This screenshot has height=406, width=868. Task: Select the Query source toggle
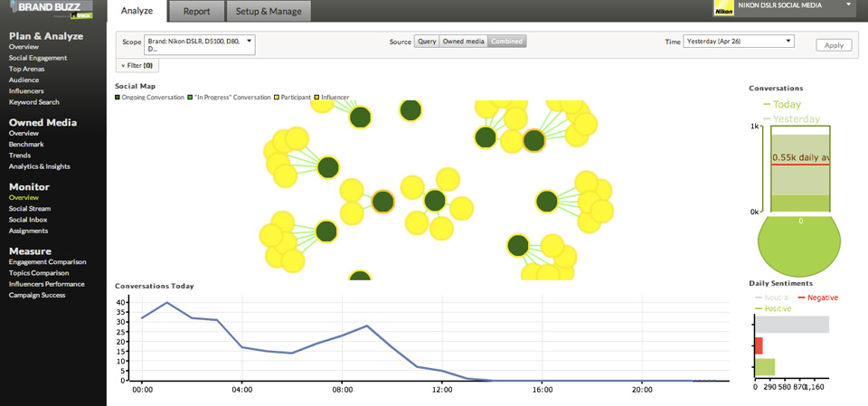point(427,42)
